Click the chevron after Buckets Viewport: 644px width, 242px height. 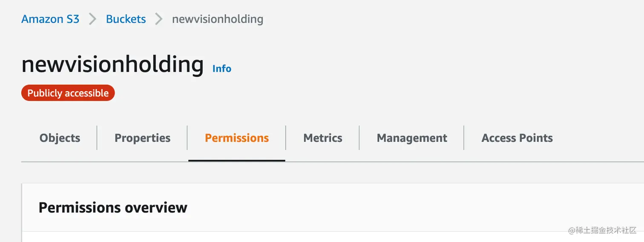pos(159,19)
